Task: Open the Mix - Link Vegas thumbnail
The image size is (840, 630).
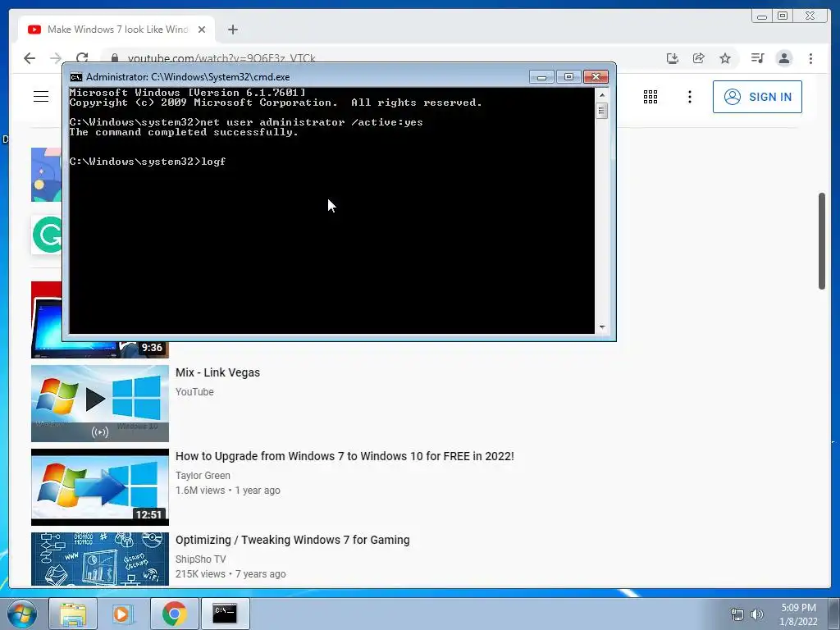Action: (99, 404)
